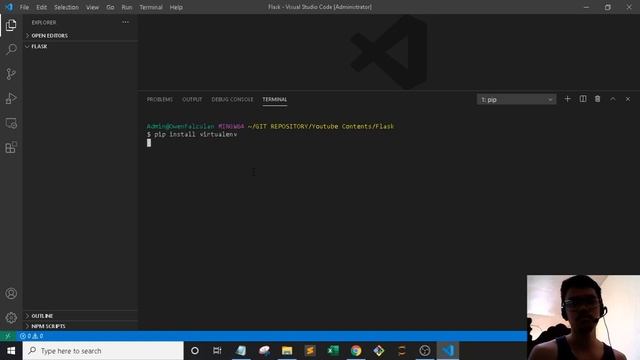Open Run and Debug view icon
640x360 pixels.
(x=11, y=98)
